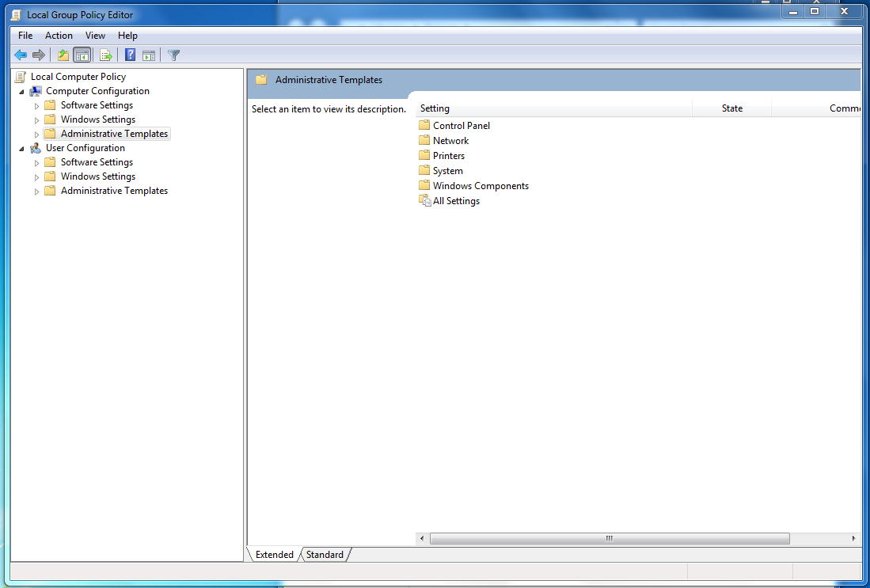Click the Windows Components folder icon
The width and height of the screenshot is (870, 588).
pyautogui.click(x=424, y=185)
